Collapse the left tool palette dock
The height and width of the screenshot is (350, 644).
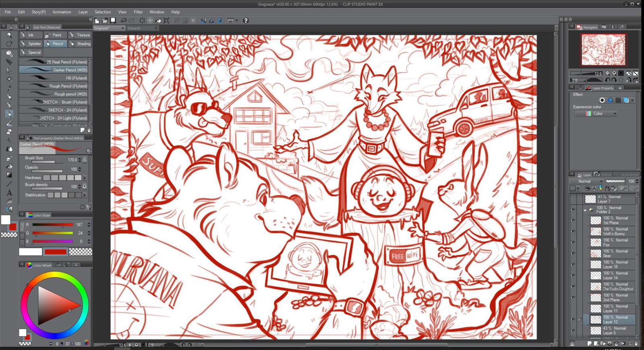point(16,19)
